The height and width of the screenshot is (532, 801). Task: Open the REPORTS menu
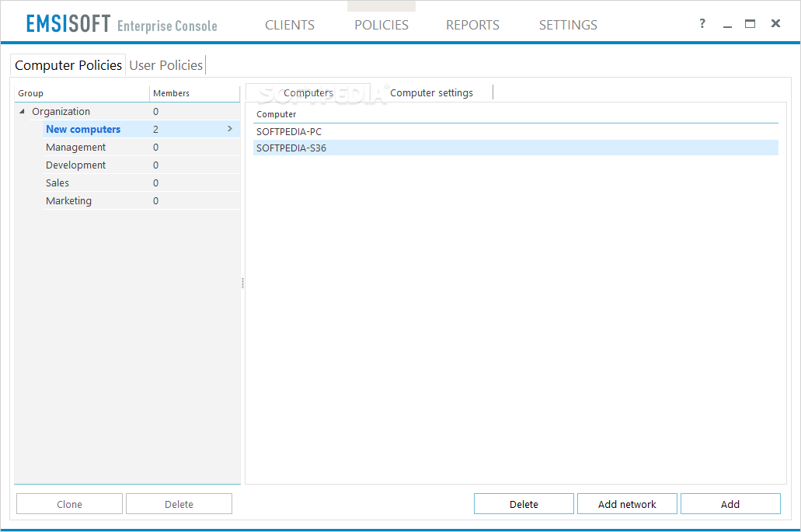coord(472,25)
